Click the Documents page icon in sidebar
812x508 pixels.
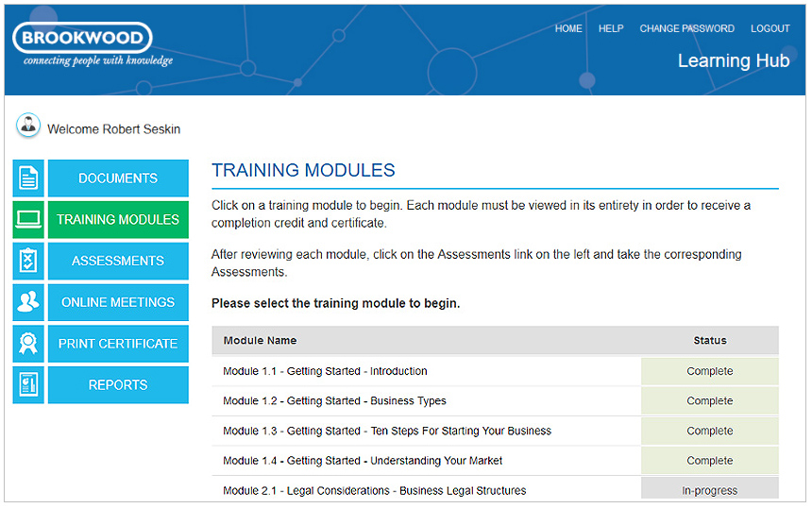click(28, 178)
